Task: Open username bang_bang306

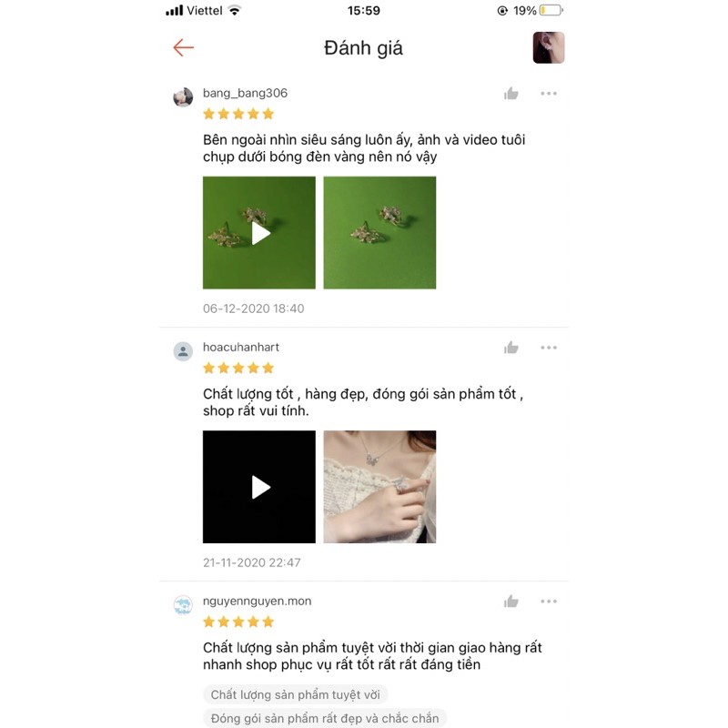Action: [245, 94]
